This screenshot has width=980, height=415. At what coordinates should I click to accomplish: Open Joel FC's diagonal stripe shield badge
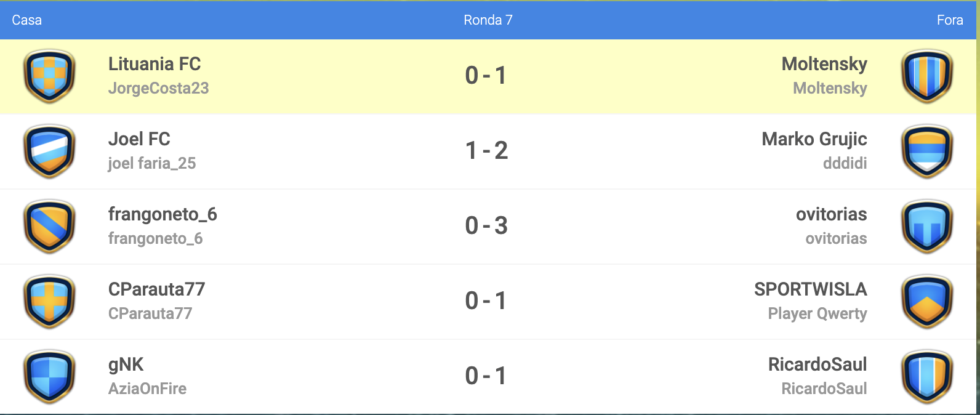[49, 151]
